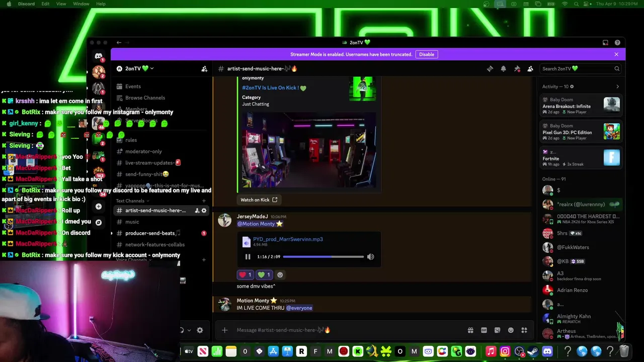Click the invite people icon beside 2onTV

[204, 69]
